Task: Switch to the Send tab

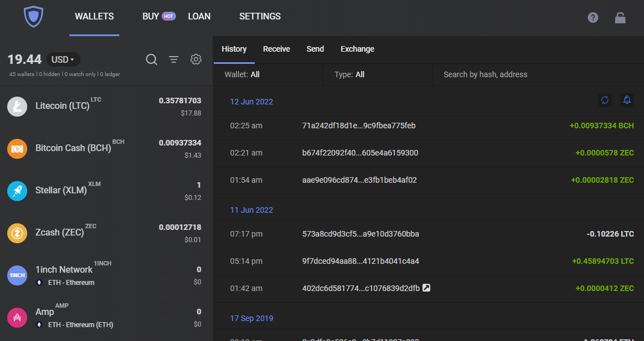Action: coord(315,49)
